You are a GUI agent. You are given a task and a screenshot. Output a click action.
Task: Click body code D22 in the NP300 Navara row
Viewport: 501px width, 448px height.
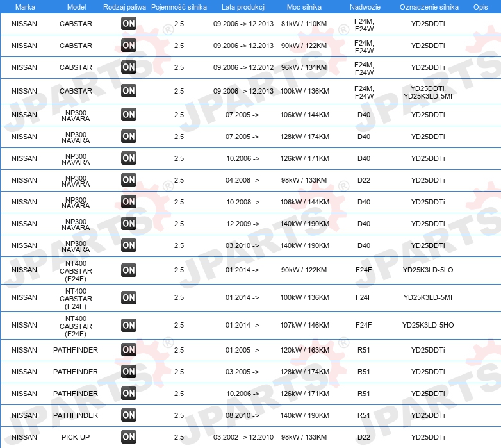click(x=364, y=180)
